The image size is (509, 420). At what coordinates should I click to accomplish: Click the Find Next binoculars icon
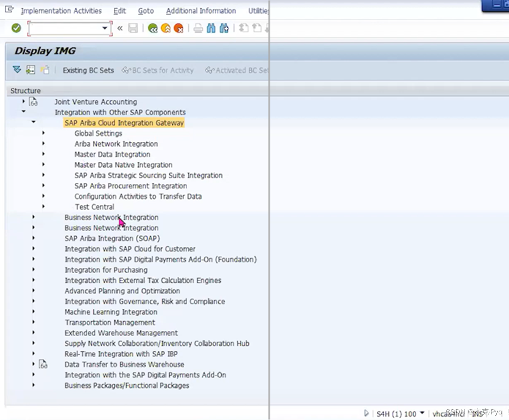pos(224,28)
